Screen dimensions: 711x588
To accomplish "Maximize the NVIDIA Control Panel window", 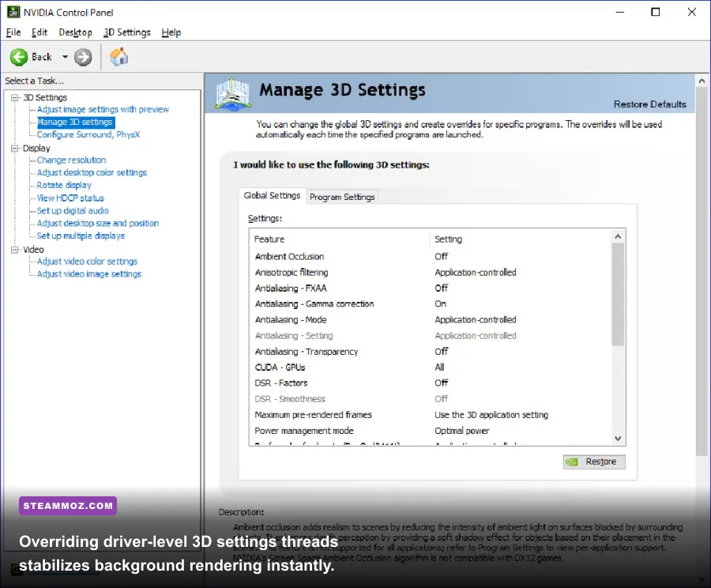I will [656, 13].
